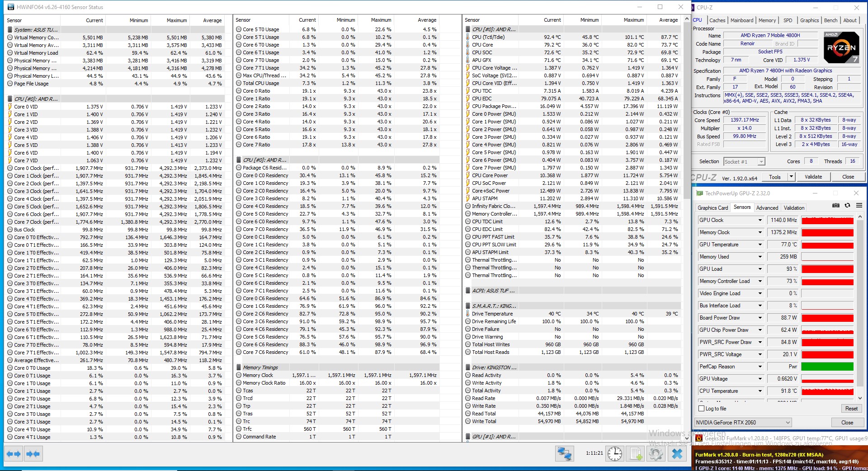Viewport: 868px width, 471px height.
Task: Open the GPU Temperature sensor dropdown
Action: coord(760,245)
